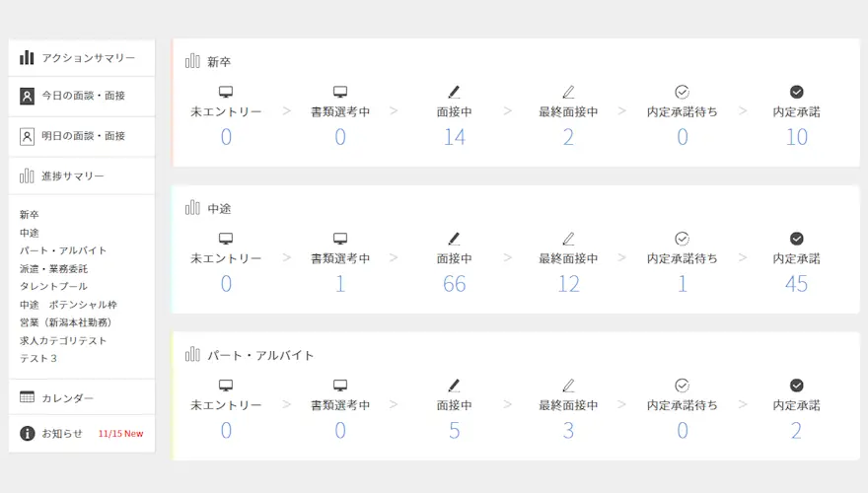Click the 中途 内定承諾 count of 45
Viewport: 868px width, 493px height.
[797, 284]
